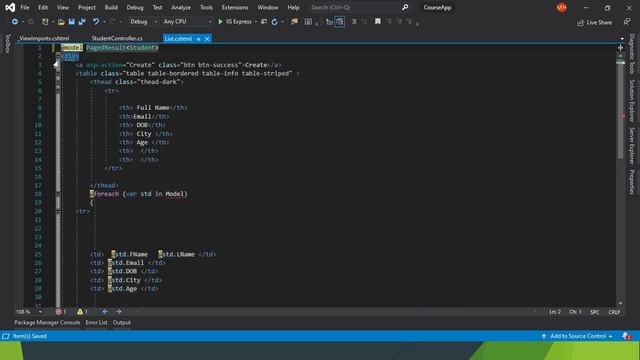This screenshot has height=360, width=640.
Task: Open the Extensions menu
Action: pos(235,7)
